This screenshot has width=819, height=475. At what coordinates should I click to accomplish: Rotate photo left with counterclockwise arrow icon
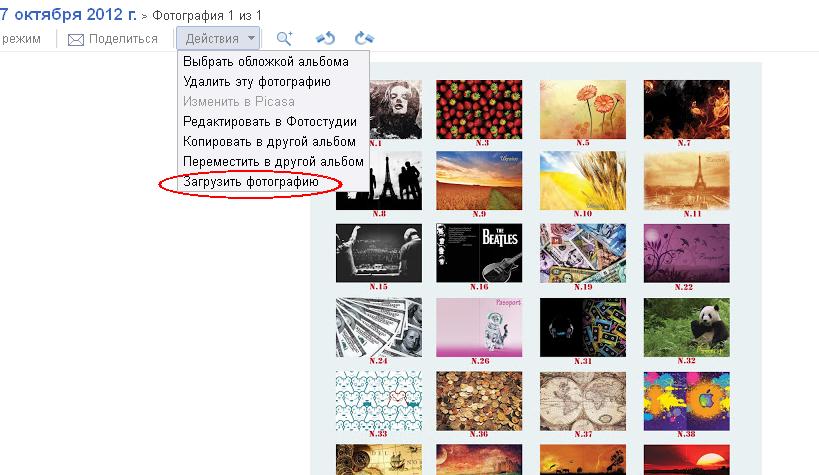point(325,38)
